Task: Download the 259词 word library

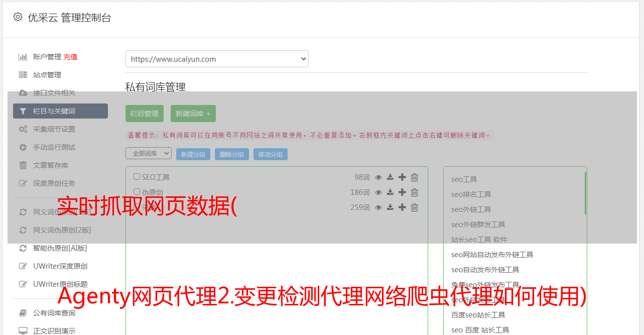Action: point(390,207)
